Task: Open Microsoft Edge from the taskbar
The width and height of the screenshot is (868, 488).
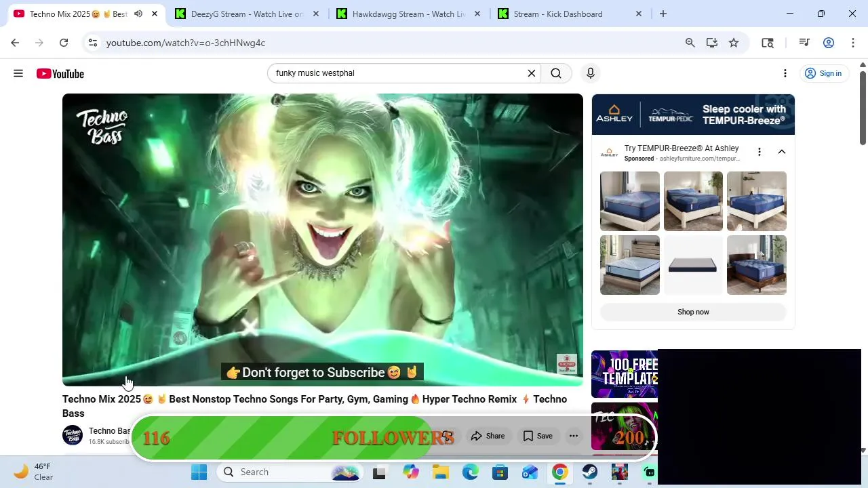Action: (x=470, y=472)
